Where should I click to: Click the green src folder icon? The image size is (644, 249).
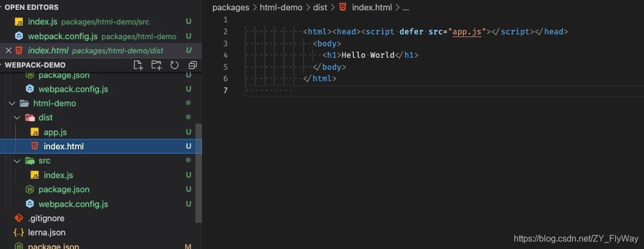click(x=30, y=161)
